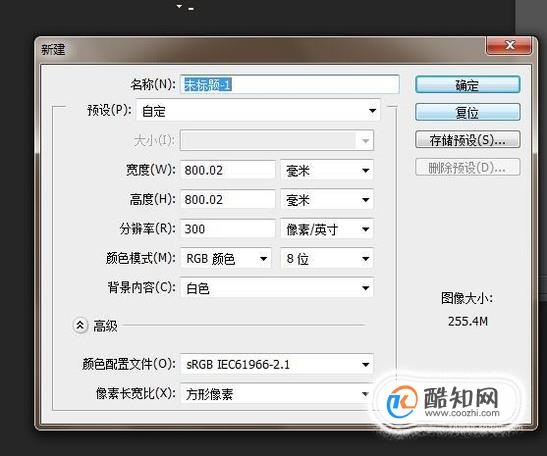Open 背景内容 白色 dropdown

(x=277, y=288)
